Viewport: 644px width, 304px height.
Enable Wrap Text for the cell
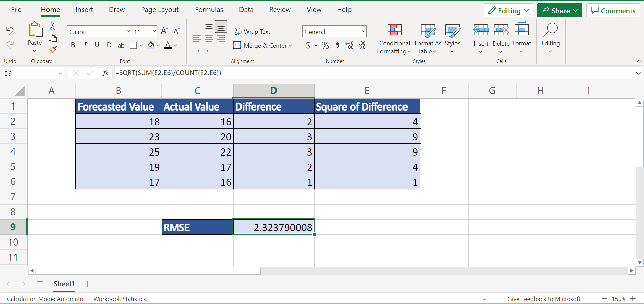(x=253, y=31)
